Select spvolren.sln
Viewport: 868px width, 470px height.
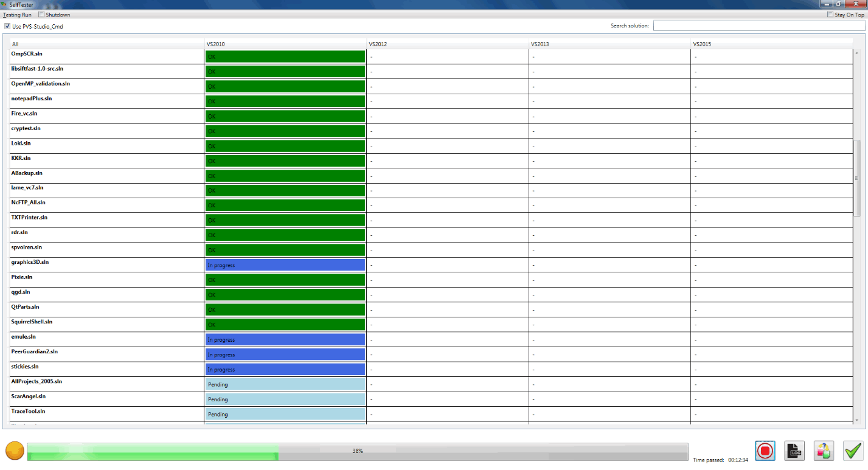tap(431, 250)
